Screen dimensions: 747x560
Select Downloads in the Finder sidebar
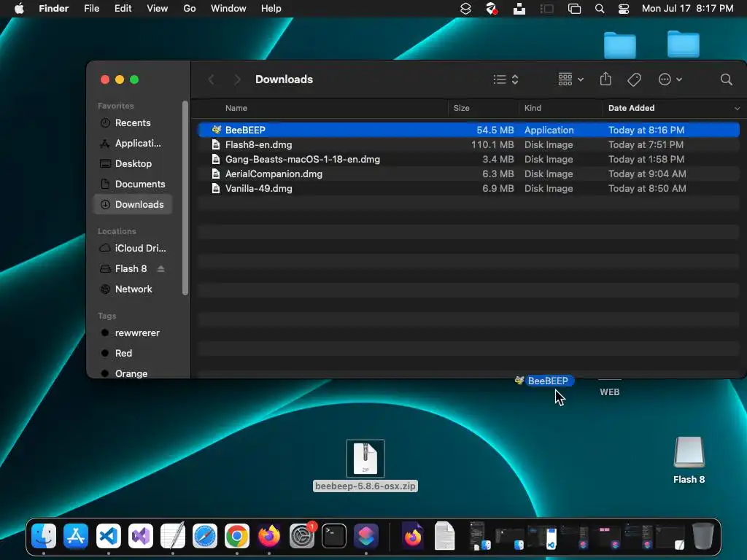[133, 205]
